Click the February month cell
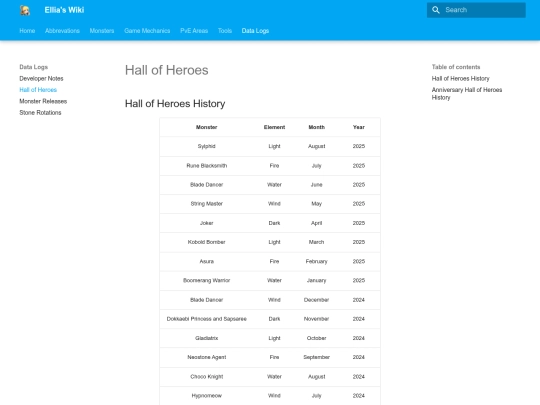540x405 pixels. 316,261
